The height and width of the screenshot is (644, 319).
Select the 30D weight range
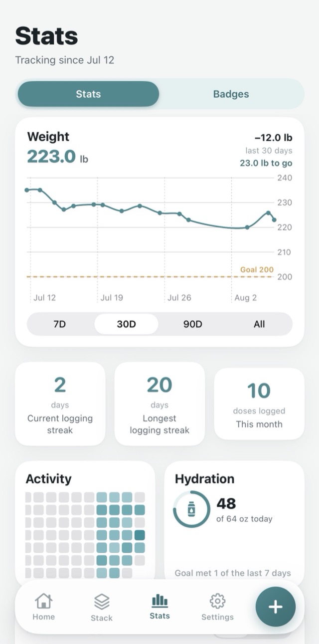(126, 324)
